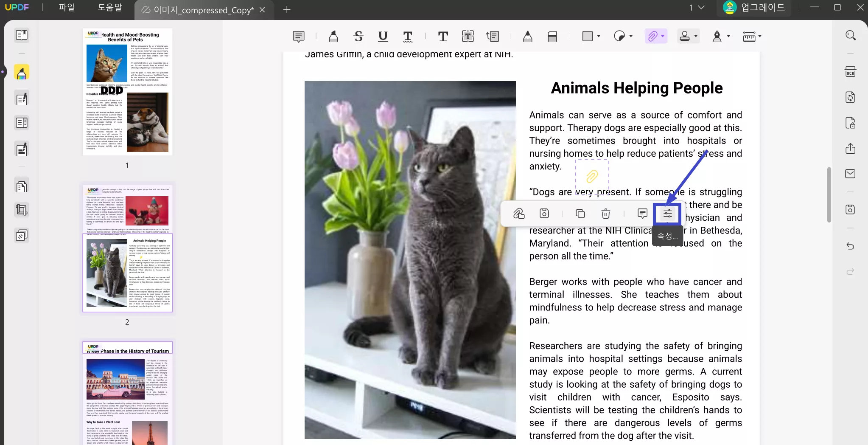Screen dimensions: 868x445
Task: Expand the signature tool dropdown arrow
Action: tap(728, 37)
